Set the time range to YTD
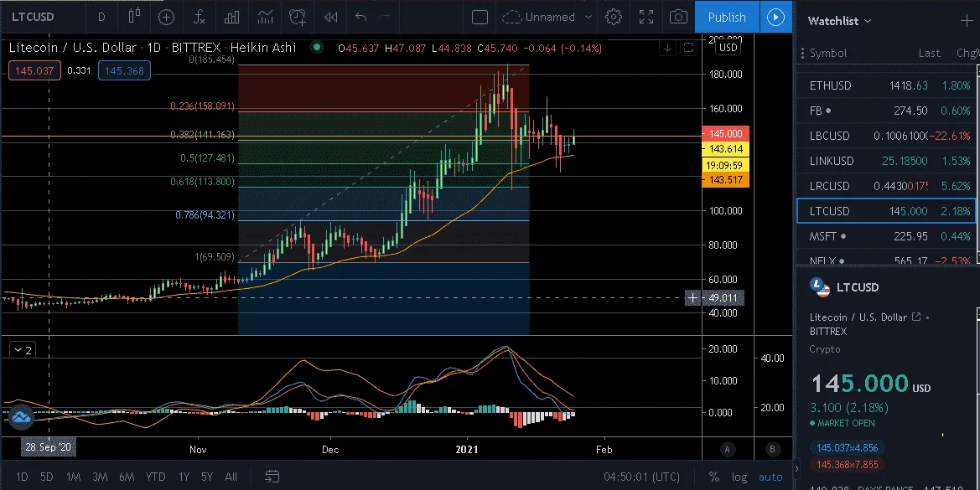The width and height of the screenshot is (980, 490). (155, 477)
